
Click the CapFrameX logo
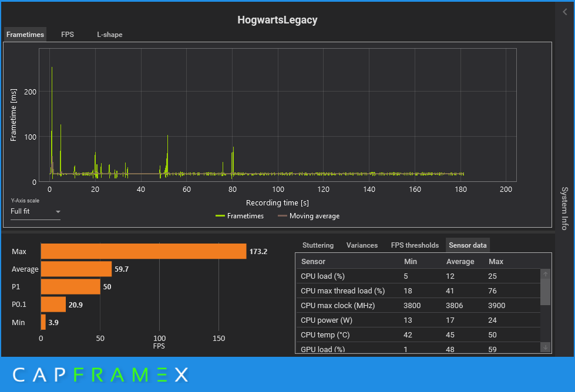(x=100, y=375)
